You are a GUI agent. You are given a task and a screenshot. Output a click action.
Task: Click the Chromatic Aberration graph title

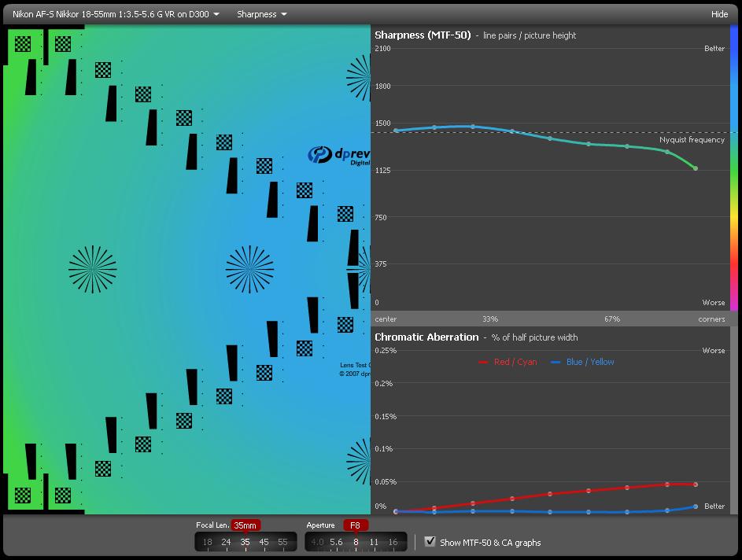tap(426, 337)
